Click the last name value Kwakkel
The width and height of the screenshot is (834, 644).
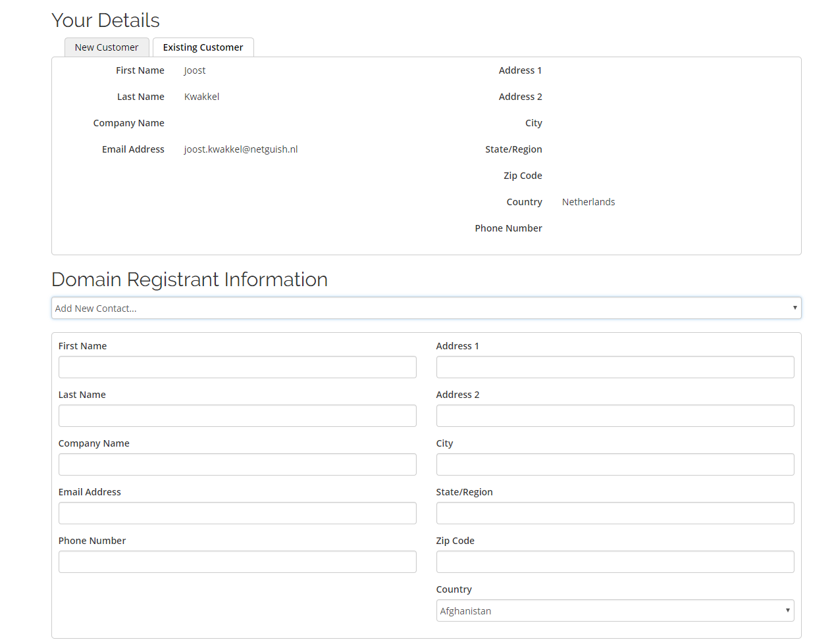coord(201,97)
